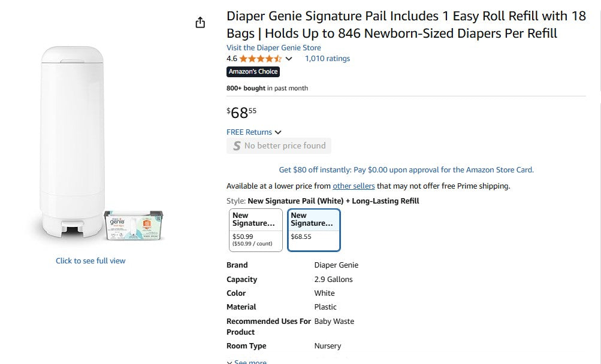Click the share icon above the product title
The width and height of the screenshot is (601, 364).
pos(200,22)
